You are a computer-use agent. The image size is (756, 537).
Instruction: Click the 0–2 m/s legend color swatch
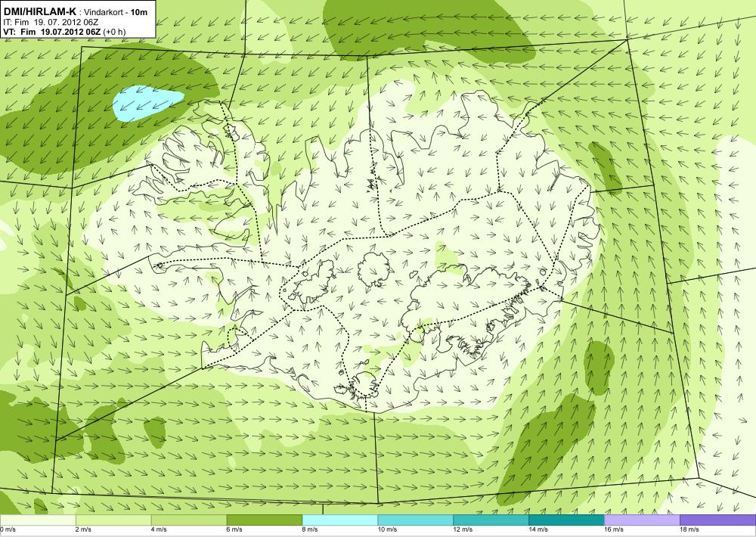click(x=38, y=520)
